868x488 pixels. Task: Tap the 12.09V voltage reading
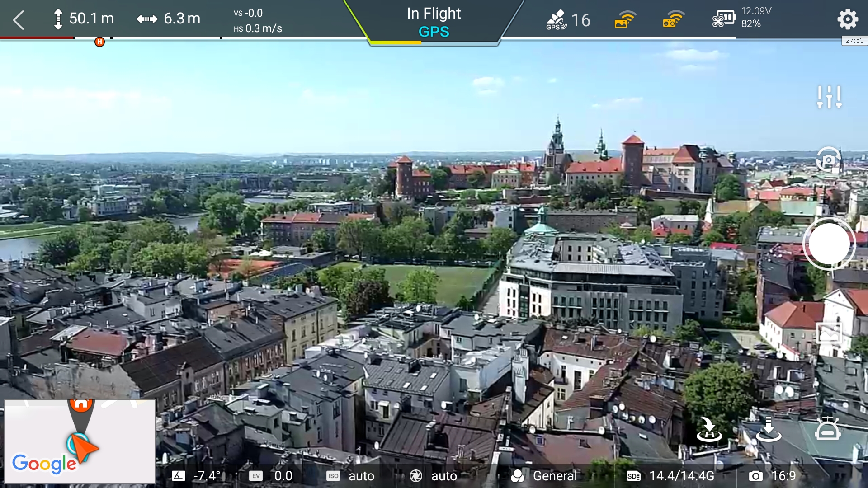756,11
